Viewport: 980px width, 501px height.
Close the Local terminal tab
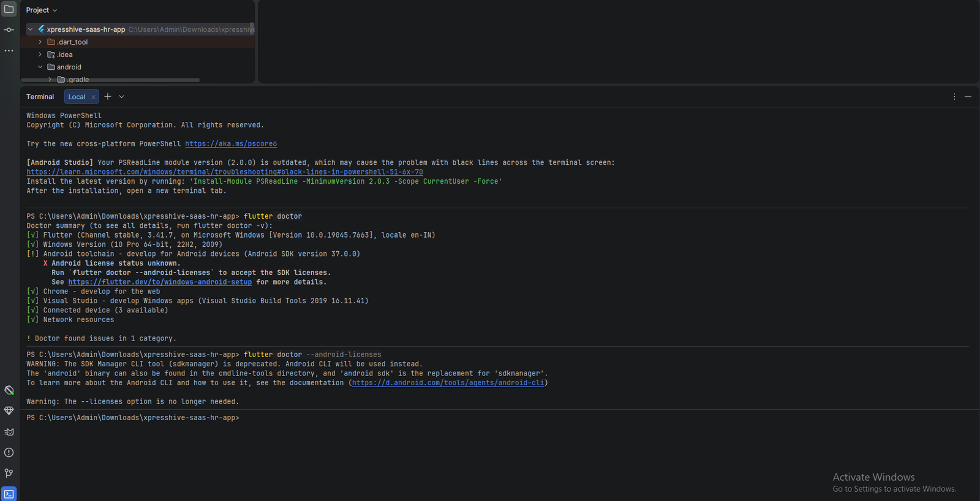[93, 97]
